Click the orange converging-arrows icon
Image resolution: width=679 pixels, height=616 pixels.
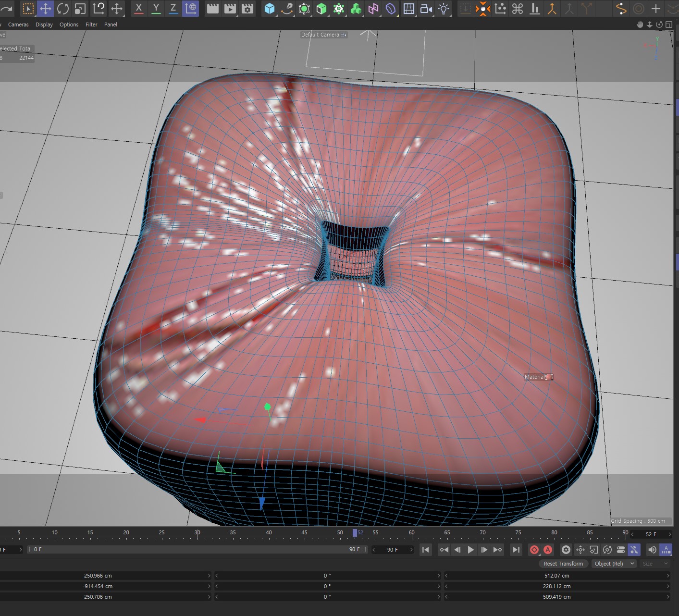coord(483,9)
